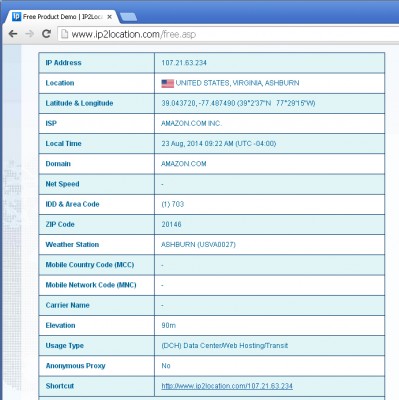Click the ZIP Code value 20146
399x400 pixels.
click(x=171, y=224)
